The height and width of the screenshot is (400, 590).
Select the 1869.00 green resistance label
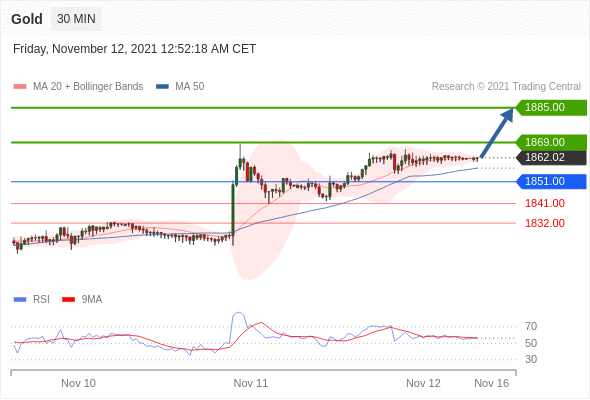551,142
